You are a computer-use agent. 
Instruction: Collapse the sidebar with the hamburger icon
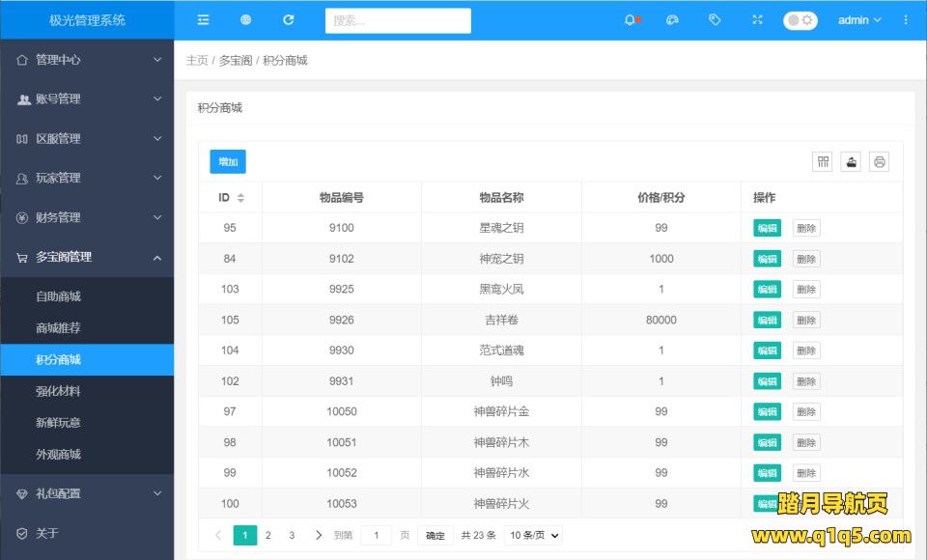click(202, 19)
